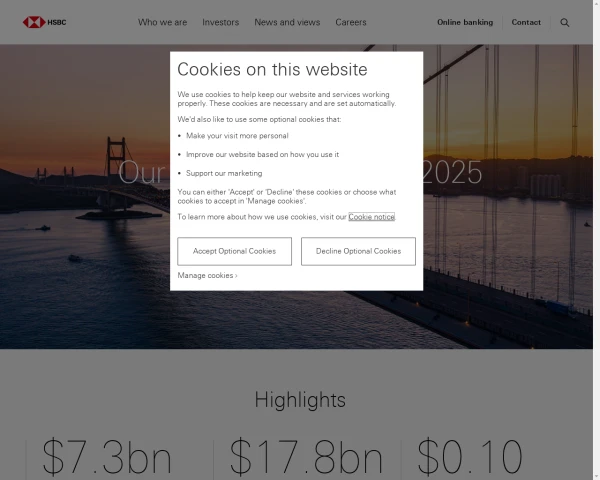Follow the Cookie notice link
The width and height of the screenshot is (600, 480).
coord(371,217)
